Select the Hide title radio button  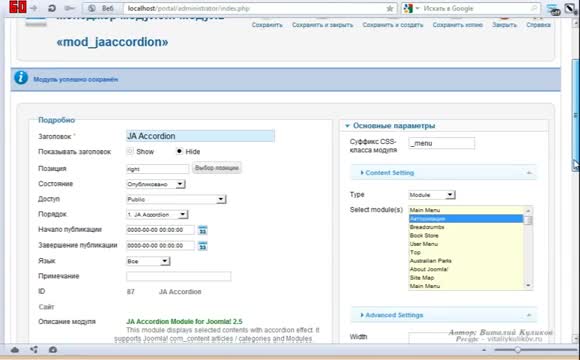pyautogui.click(x=179, y=151)
